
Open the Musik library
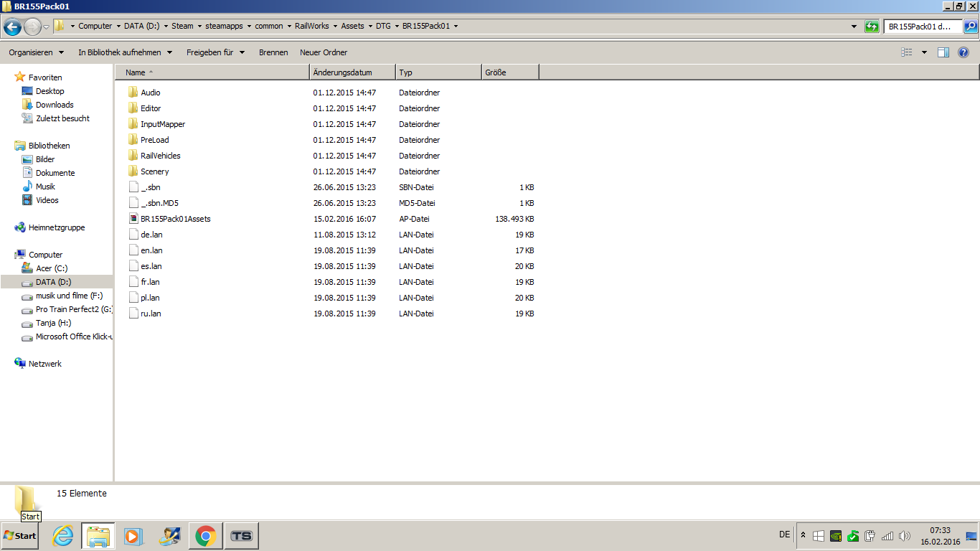click(x=45, y=187)
